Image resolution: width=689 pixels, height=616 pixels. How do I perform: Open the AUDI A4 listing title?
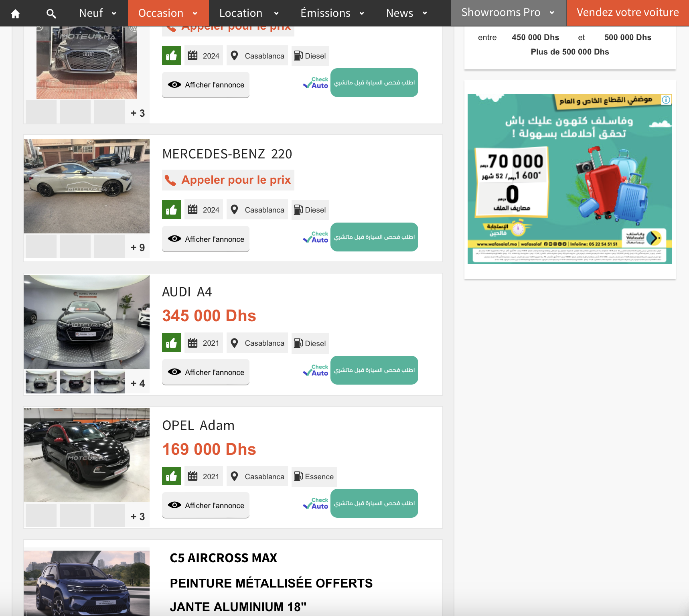coord(187,292)
